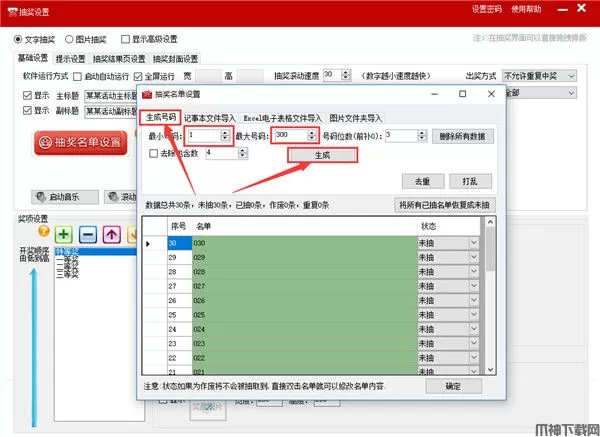Click the 删除所有数据 button
600x437 pixels.
click(463, 136)
